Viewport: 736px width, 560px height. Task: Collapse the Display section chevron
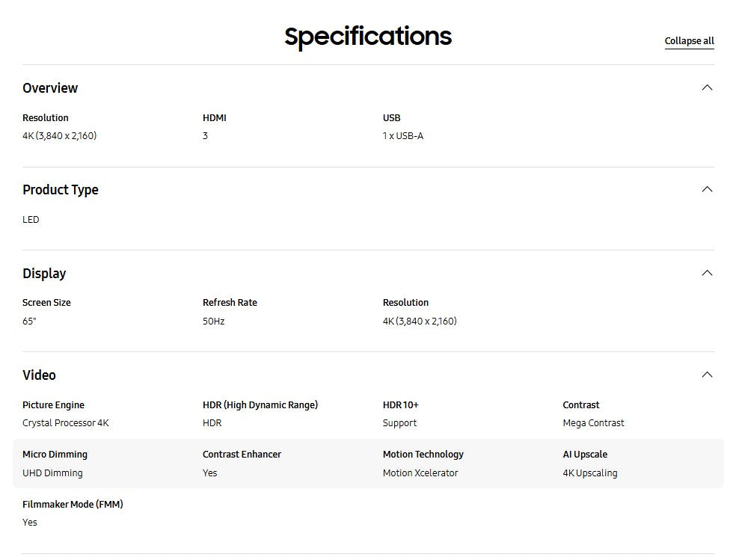(707, 273)
